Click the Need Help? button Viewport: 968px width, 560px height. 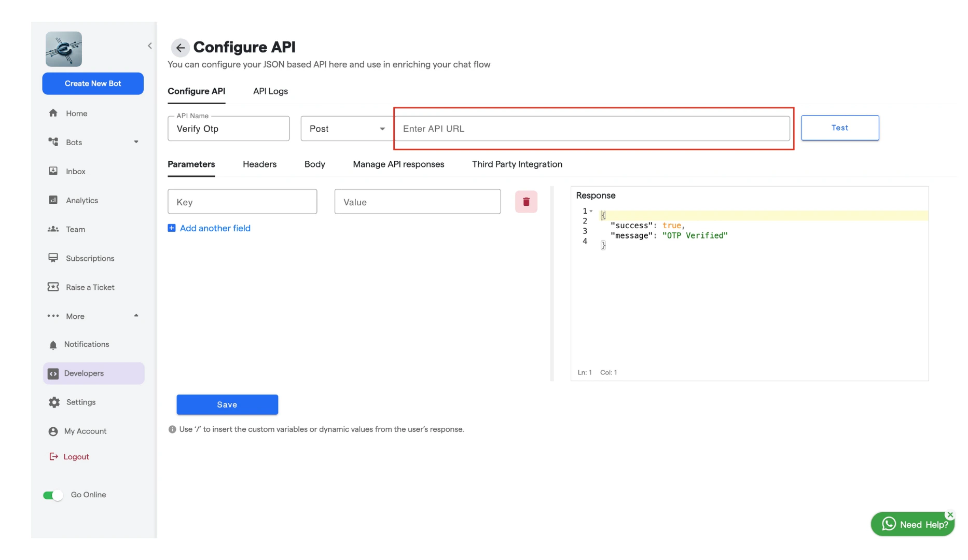click(x=912, y=524)
